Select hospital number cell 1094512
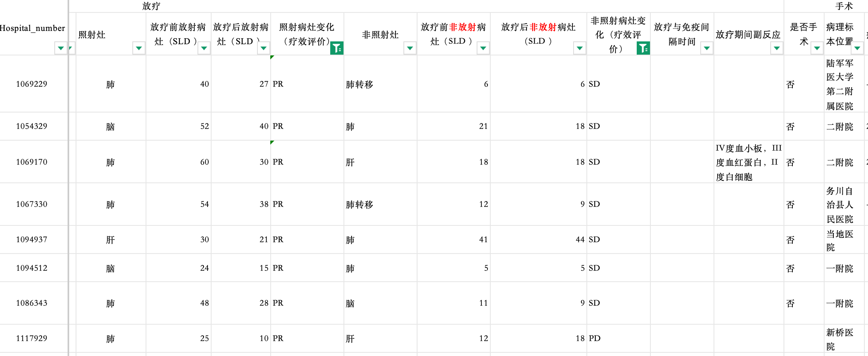 [x=32, y=268]
